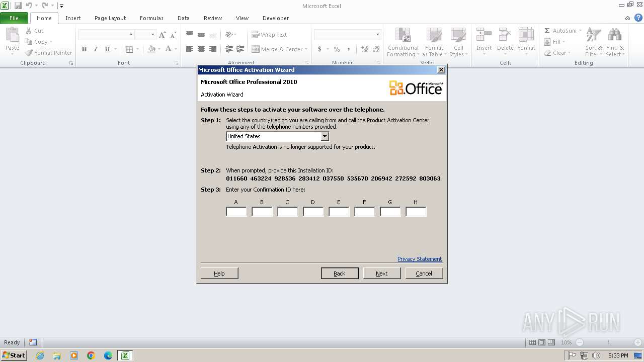
Task: Click the Increase Indent icon
Action: [x=240, y=49]
